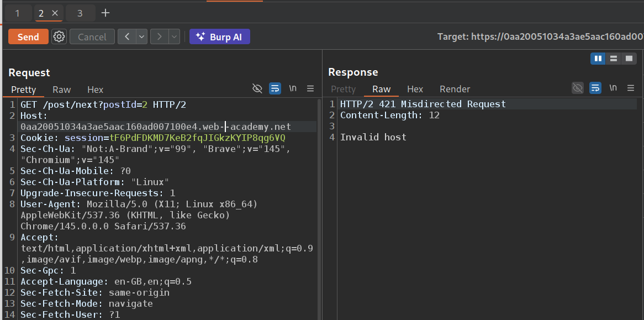Screen dimensions: 644x320
Task: Close Repeater tab 2
Action: tap(55, 13)
